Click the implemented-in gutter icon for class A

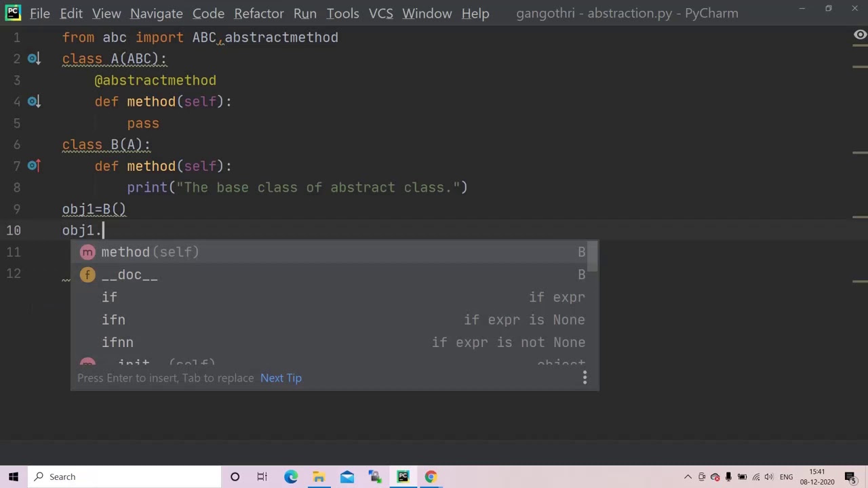[x=33, y=59]
